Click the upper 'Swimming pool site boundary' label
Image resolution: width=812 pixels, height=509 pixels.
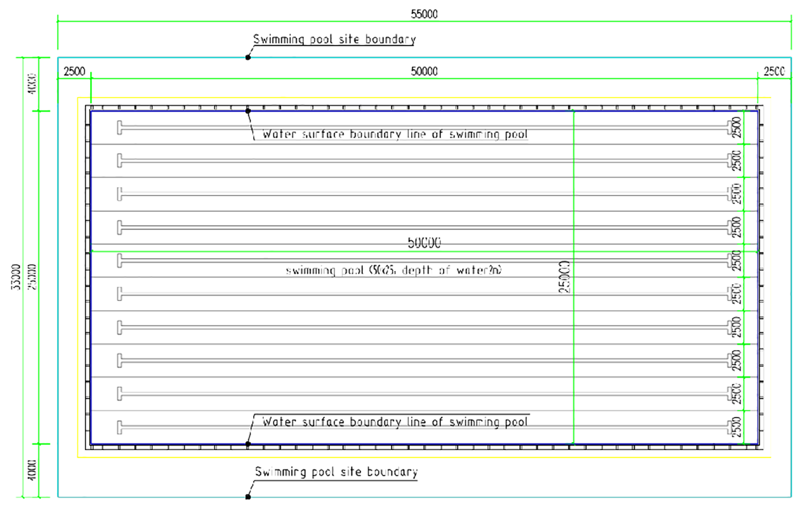334,39
